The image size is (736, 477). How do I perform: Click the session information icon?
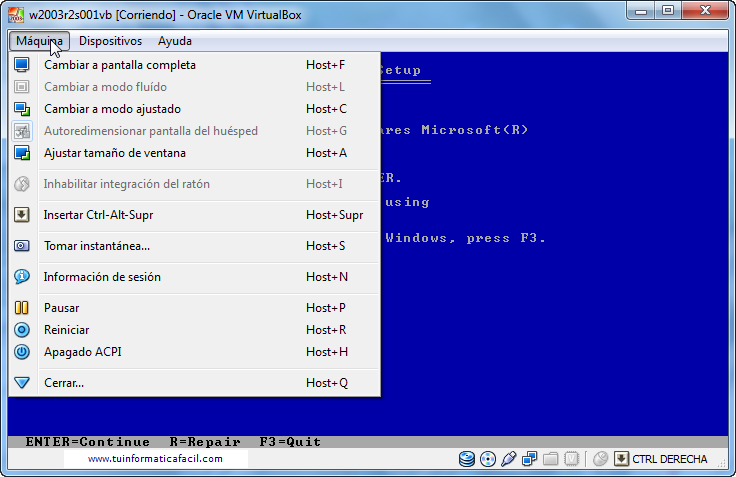(22, 277)
